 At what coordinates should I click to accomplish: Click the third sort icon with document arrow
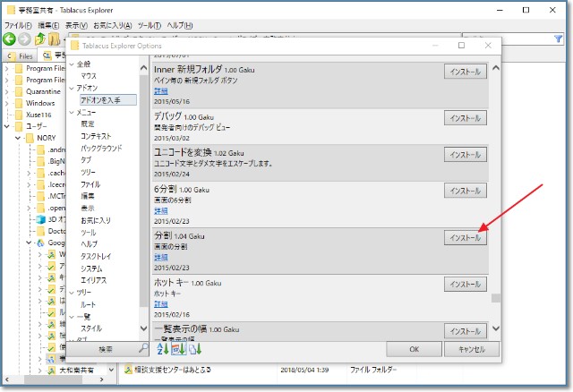pos(195,349)
